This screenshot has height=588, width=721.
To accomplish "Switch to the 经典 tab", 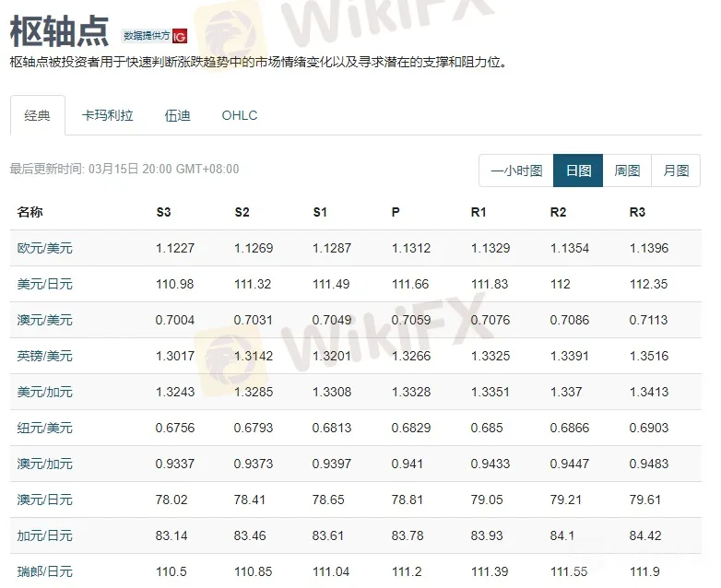I will point(38,115).
